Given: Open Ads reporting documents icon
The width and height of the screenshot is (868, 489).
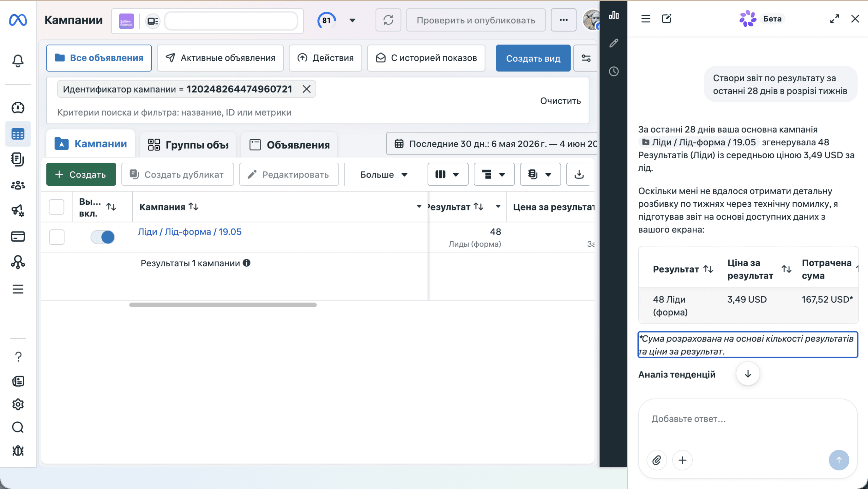Looking at the screenshot, I should click(x=18, y=160).
